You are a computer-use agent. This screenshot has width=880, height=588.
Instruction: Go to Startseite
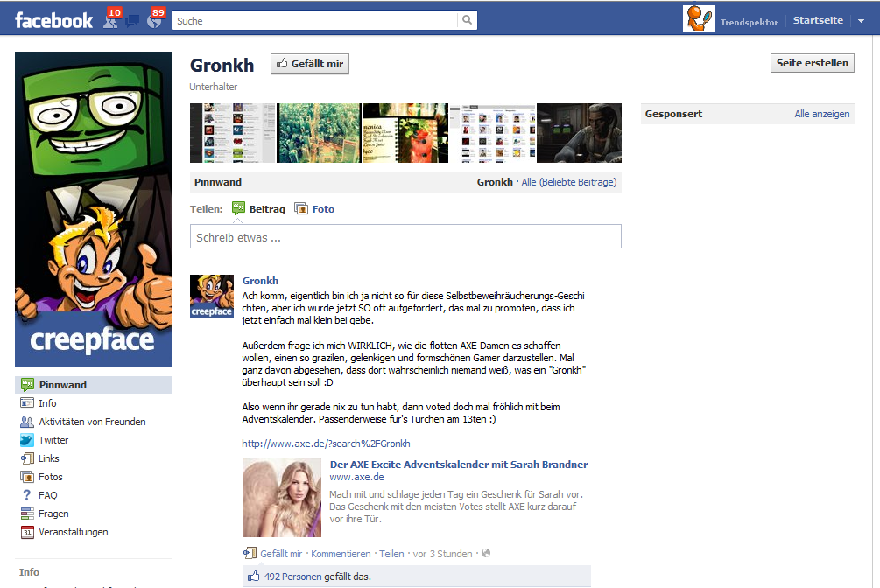click(x=818, y=20)
